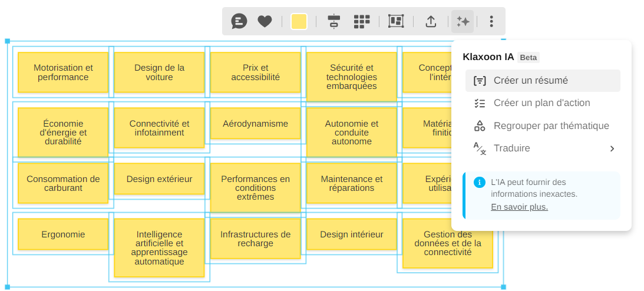Viewport: 644px width, 291px height.
Task: Click the comment bubble icon in toolbar
Action: pyautogui.click(x=239, y=22)
